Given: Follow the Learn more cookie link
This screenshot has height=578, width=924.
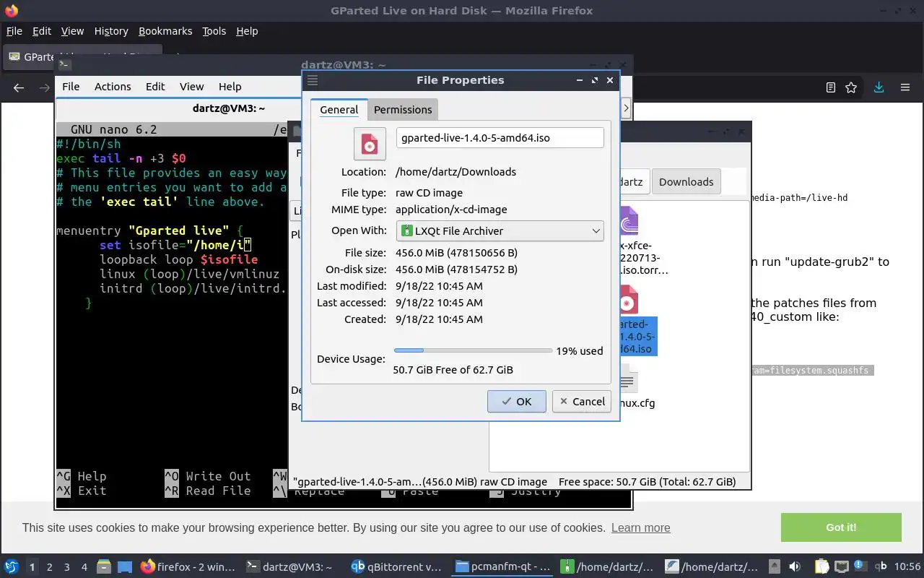Looking at the screenshot, I should 640,527.
